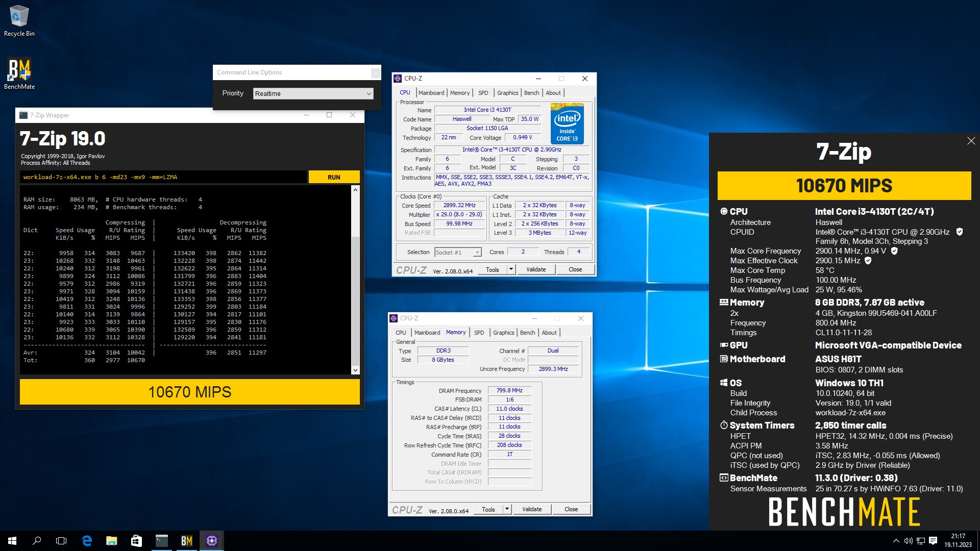The width and height of the screenshot is (980, 551).
Task: Click the Intel Core i3 logo in CPU-Z
Action: 567,124
